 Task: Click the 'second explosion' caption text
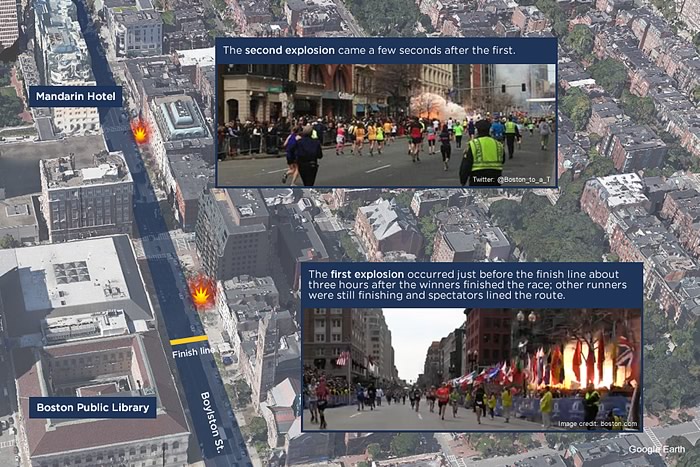coord(369,50)
